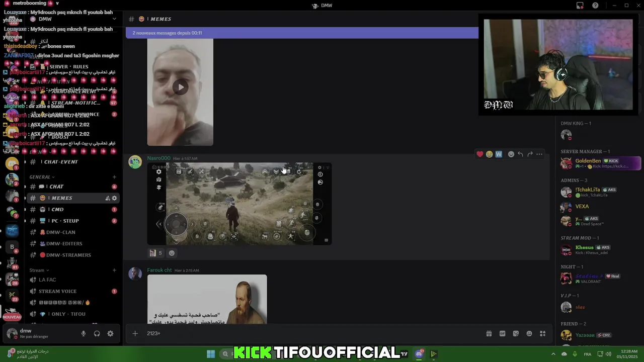644x362 pixels.
Task: Open the taskbar clock showing 12:28 AM
Action: point(627,354)
